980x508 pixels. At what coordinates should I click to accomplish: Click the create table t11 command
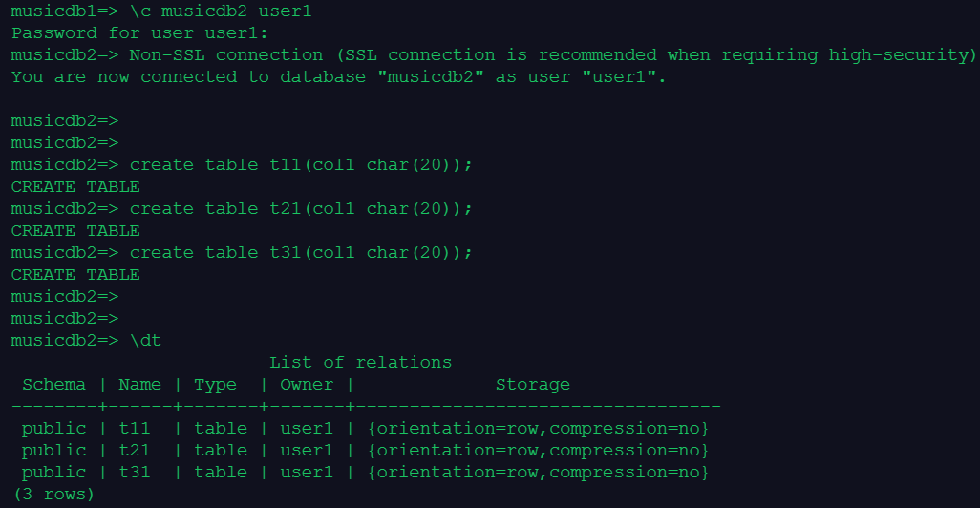[x=301, y=164]
